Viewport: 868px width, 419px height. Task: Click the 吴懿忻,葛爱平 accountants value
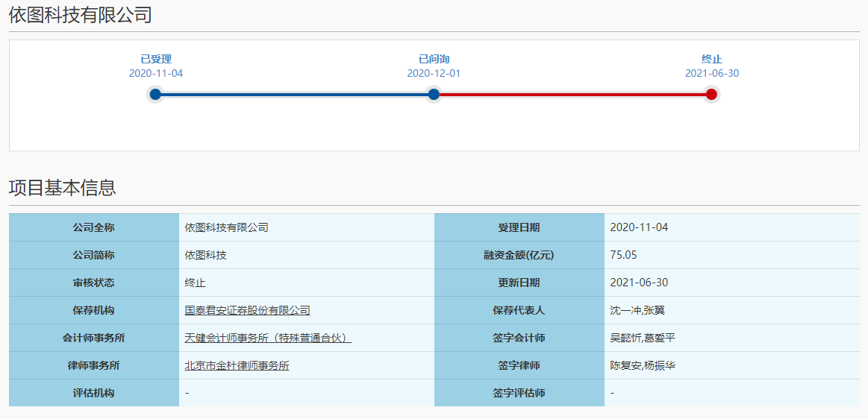pyautogui.click(x=642, y=338)
